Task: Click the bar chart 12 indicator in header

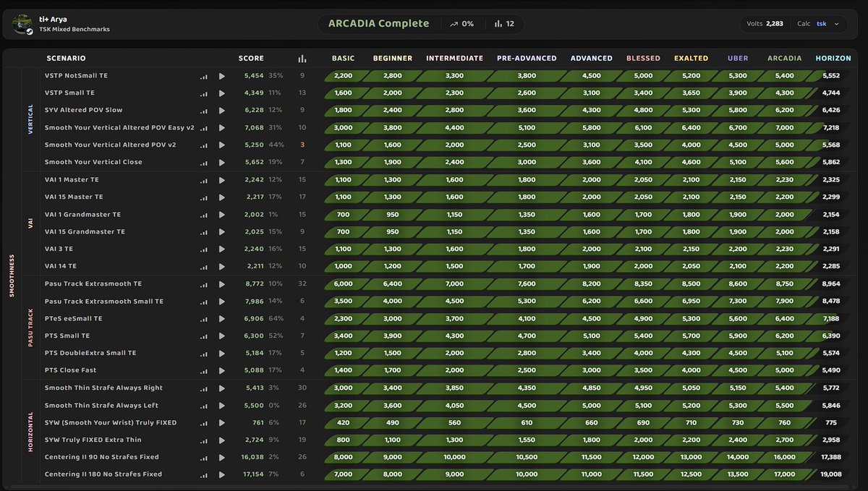Action: [x=505, y=24]
